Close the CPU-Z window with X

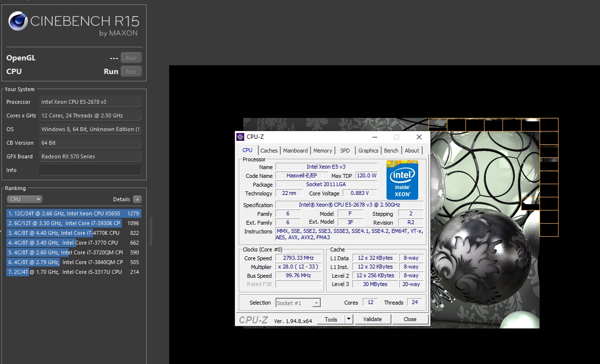tap(419, 137)
